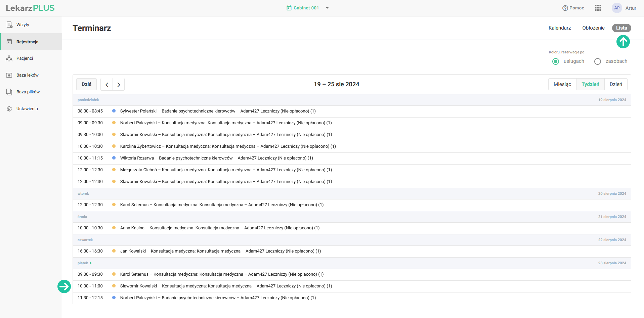Screen dimensions: 644x318
Task: Click blue dot of Wiktoria Rozerwa appointment
Action: 114,158
